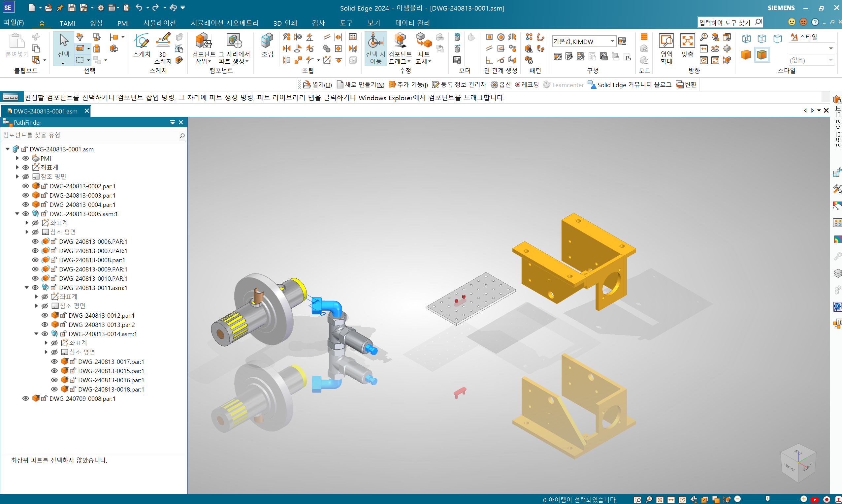This screenshot has width=842, height=504.
Task: Collapse the DWG-240813-0011.asm:1 subassembly
Action: click(26, 288)
